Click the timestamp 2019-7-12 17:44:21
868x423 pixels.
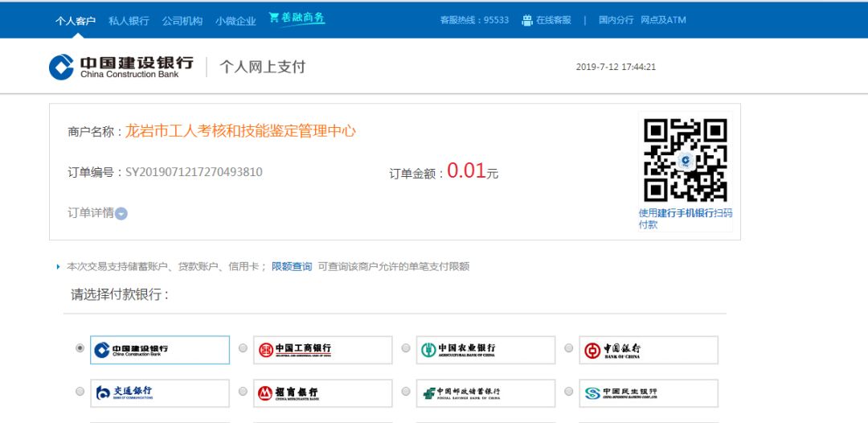[616, 67]
